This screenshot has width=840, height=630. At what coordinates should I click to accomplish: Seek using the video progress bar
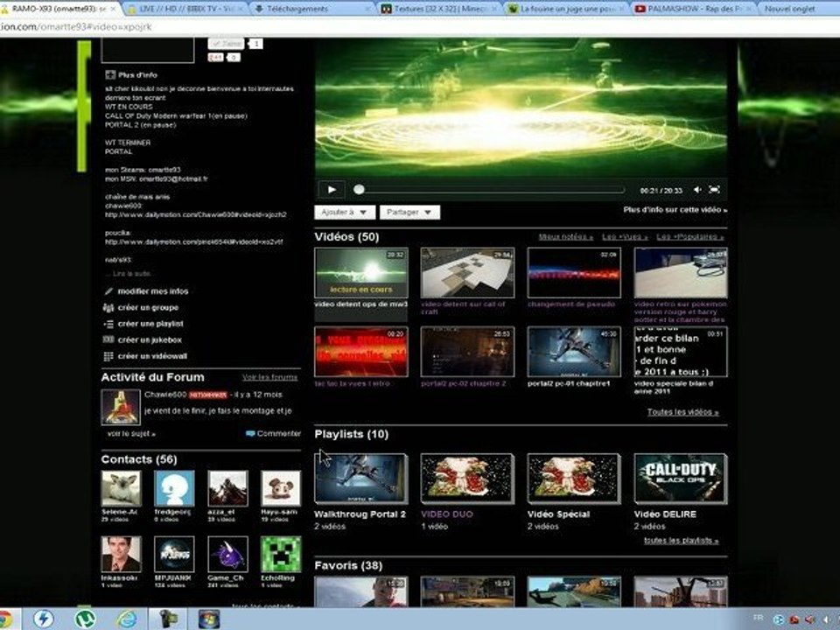[x=491, y=190]
